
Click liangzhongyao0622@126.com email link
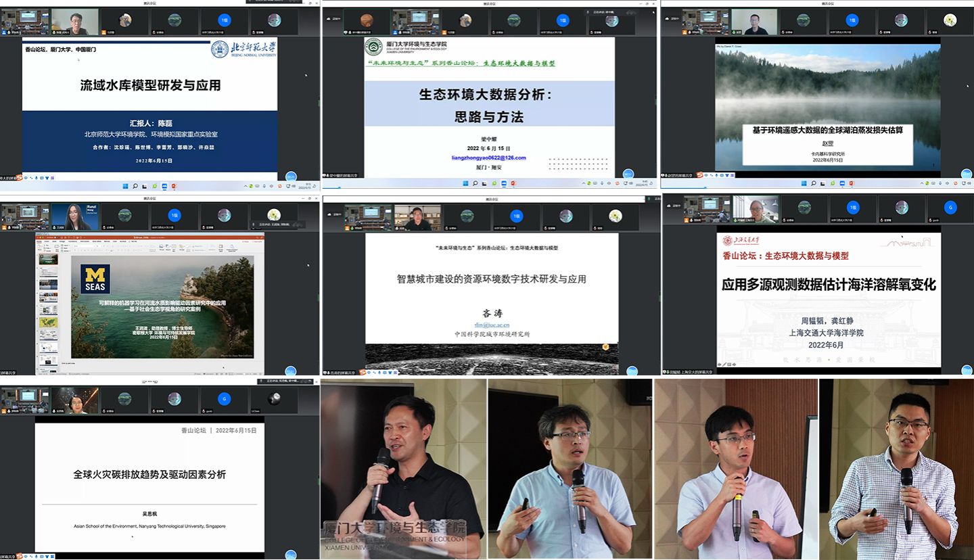pos(488,158)
